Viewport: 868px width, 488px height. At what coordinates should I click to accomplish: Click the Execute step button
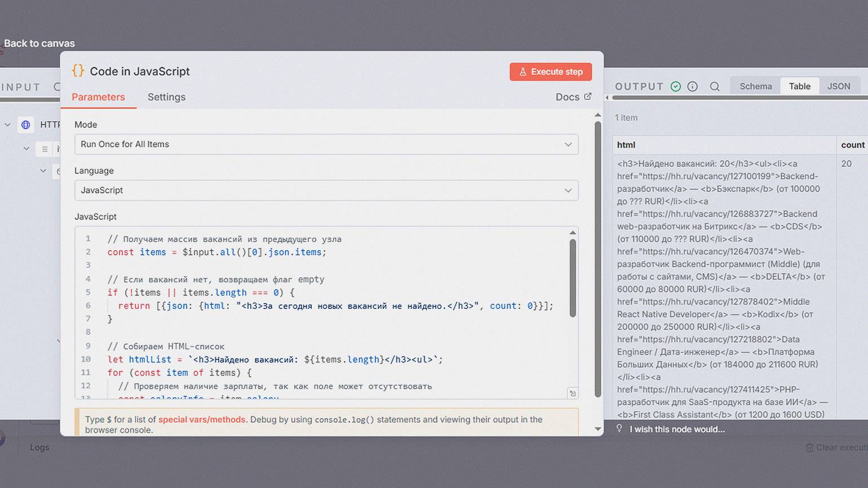[x=550, y=72]
